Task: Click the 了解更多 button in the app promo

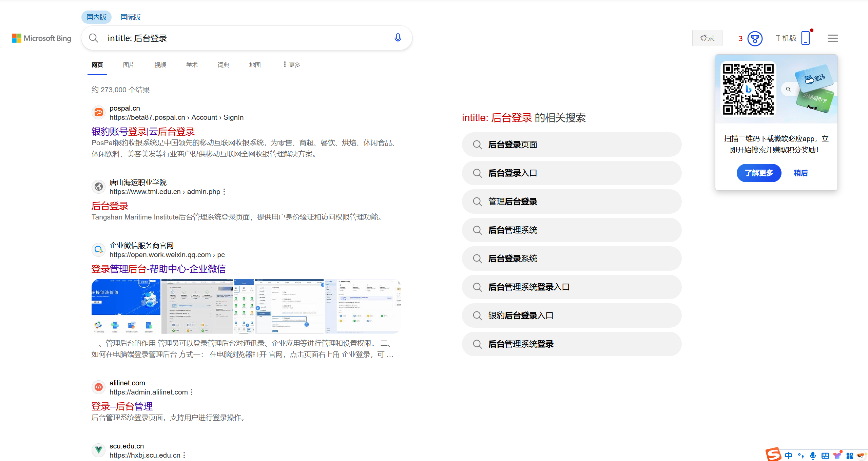Action: click(x=759, y=173)
